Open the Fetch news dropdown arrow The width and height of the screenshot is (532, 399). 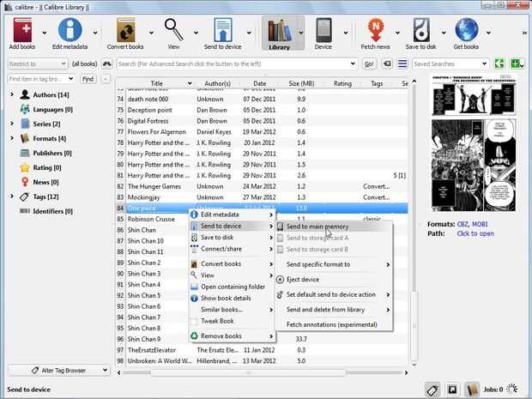[397, 33]
